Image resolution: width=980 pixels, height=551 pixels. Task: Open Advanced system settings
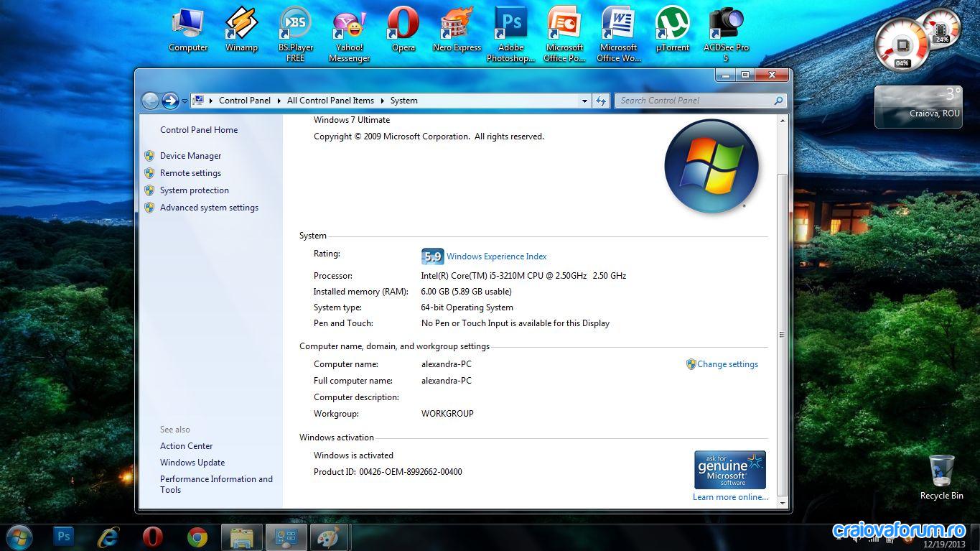209,208
